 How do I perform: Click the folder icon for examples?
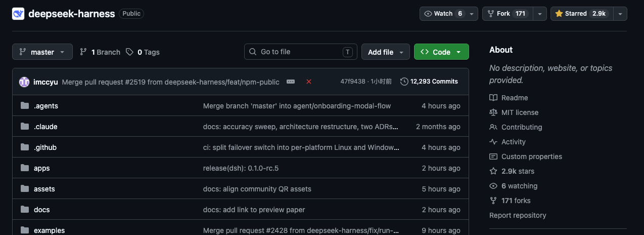(x=25, y=230)
